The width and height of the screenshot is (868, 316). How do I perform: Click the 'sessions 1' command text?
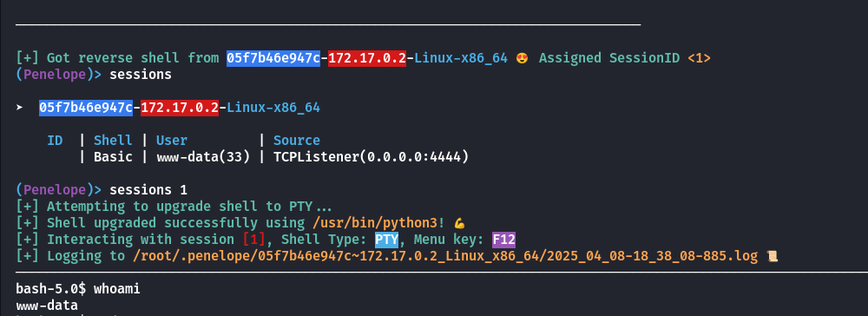click(x=148, y=190)
